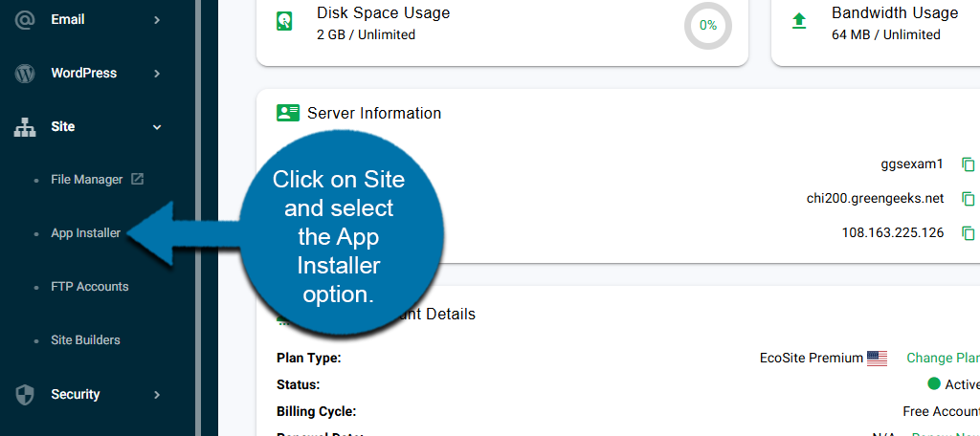Viewport: 980px width, 436px height.
Task: Click the green Active status dot
Action: [934, 384]
